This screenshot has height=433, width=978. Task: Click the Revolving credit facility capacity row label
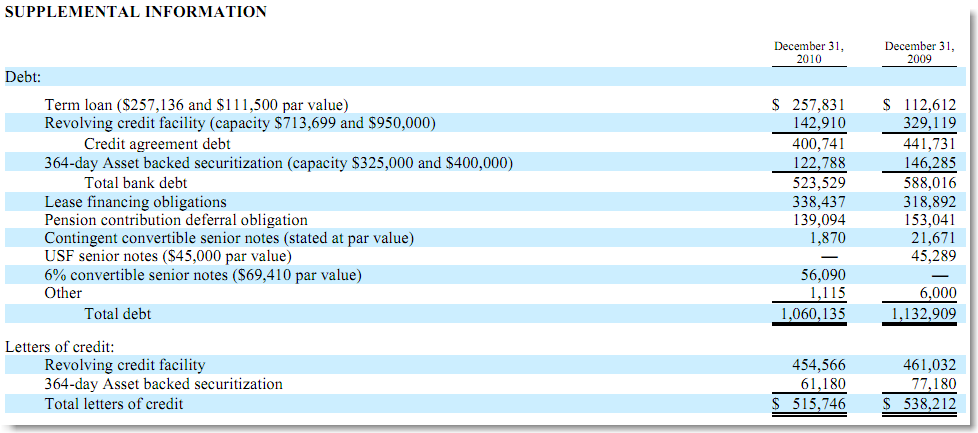tap(240, 123)
